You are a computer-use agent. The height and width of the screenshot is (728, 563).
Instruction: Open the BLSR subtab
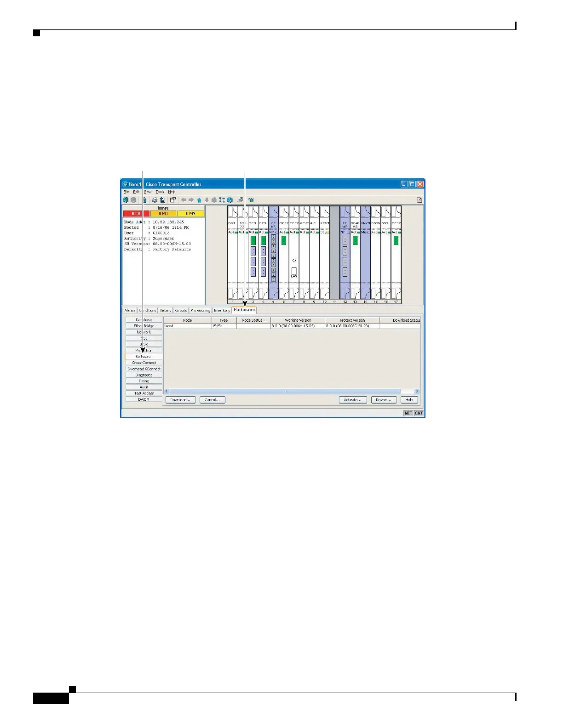coord(144,344)
